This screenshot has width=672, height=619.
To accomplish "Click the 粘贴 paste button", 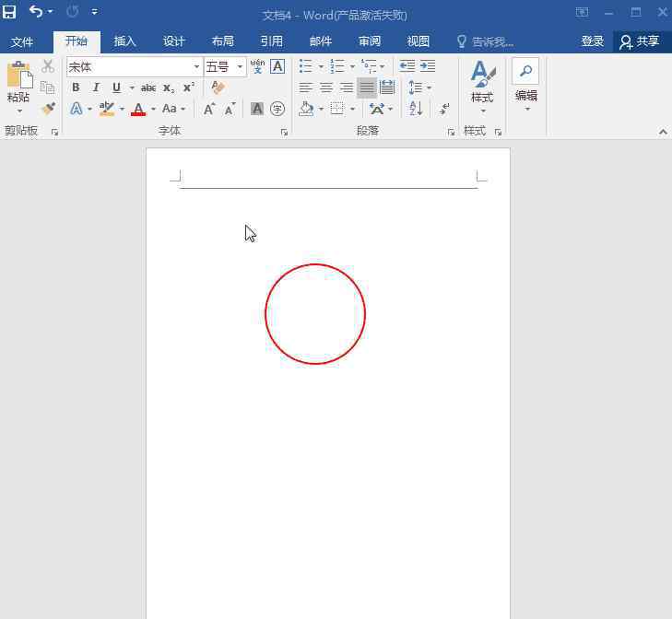I will click(18, 88).
